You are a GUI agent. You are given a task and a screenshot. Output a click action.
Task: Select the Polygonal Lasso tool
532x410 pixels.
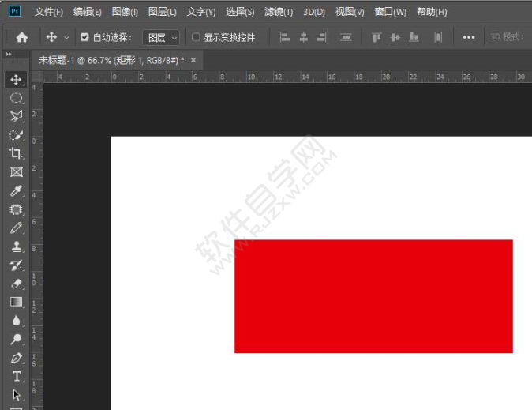[16, 116]
